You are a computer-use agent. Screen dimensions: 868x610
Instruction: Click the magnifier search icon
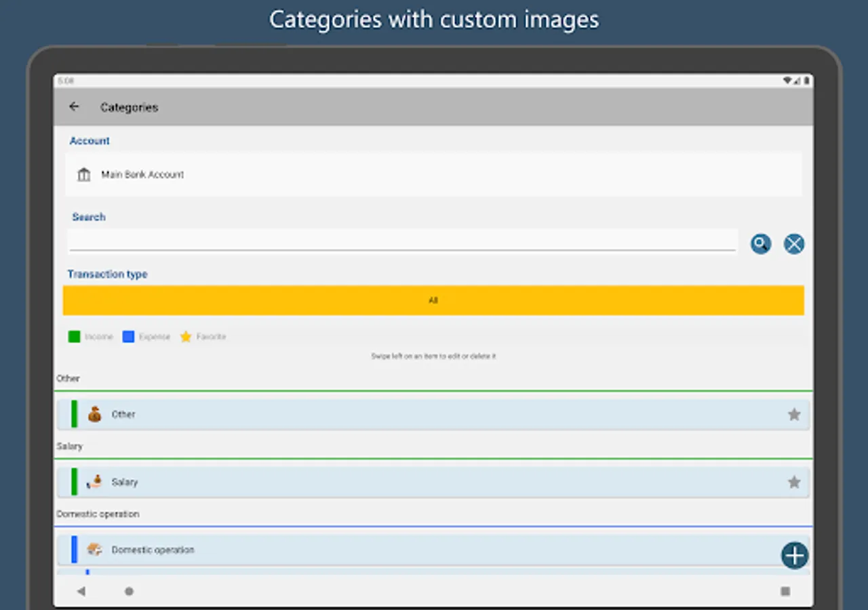coord(761,244)
